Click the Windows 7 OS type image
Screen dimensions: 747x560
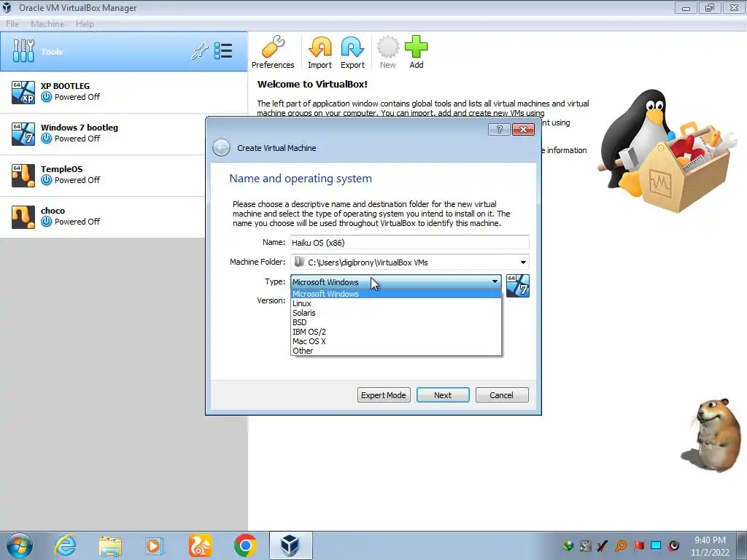pyautogui.click(x=518, y=286)
